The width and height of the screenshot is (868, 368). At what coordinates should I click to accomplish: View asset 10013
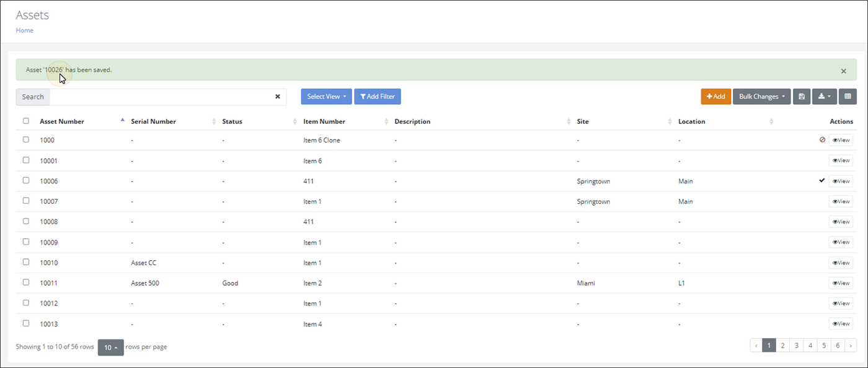841,324
